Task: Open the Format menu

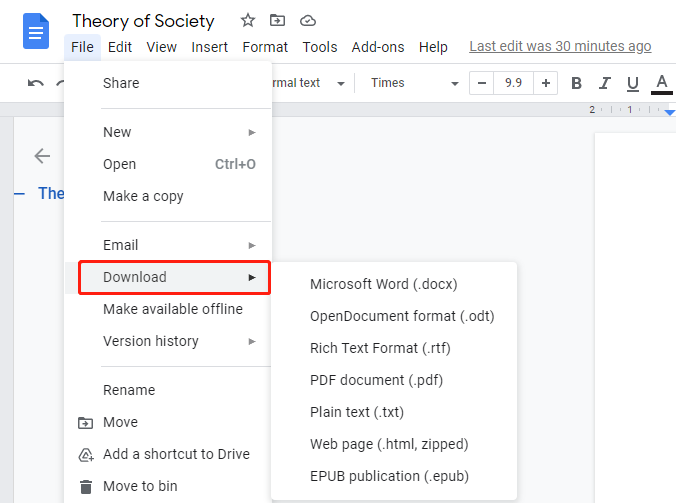Action: tap(265, 47)
